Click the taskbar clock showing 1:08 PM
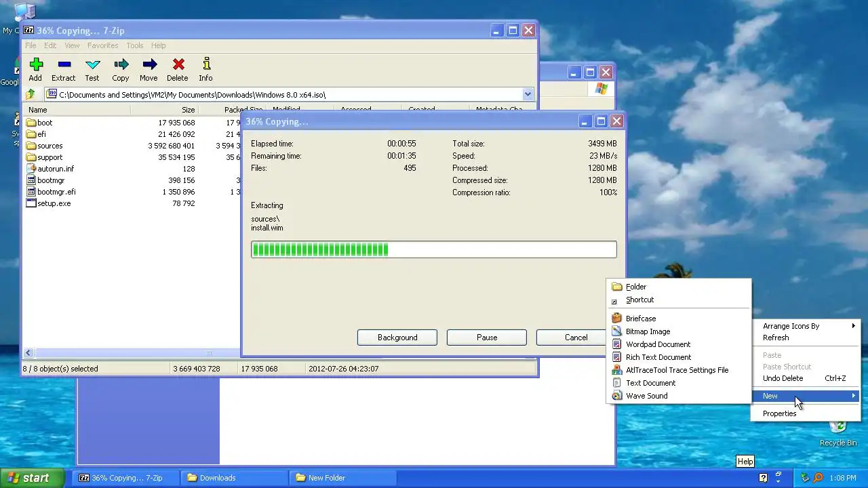The width and height of the screenshot is (868, 488). [842, 478]
